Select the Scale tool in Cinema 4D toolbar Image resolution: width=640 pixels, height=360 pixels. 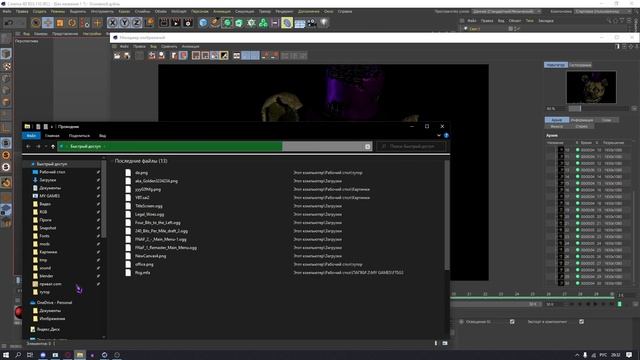point(60,23)
